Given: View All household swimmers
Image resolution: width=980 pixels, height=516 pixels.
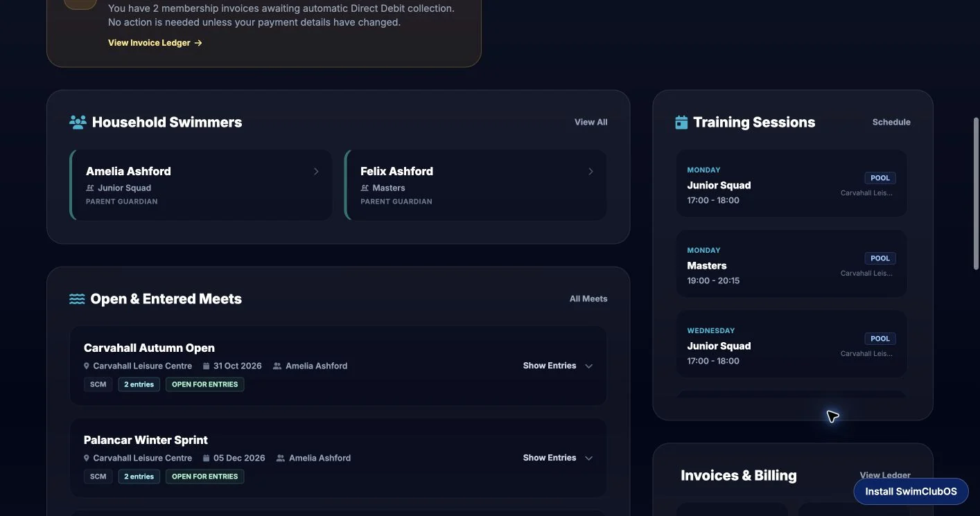Looking at the screenshot, I should 591,122.
